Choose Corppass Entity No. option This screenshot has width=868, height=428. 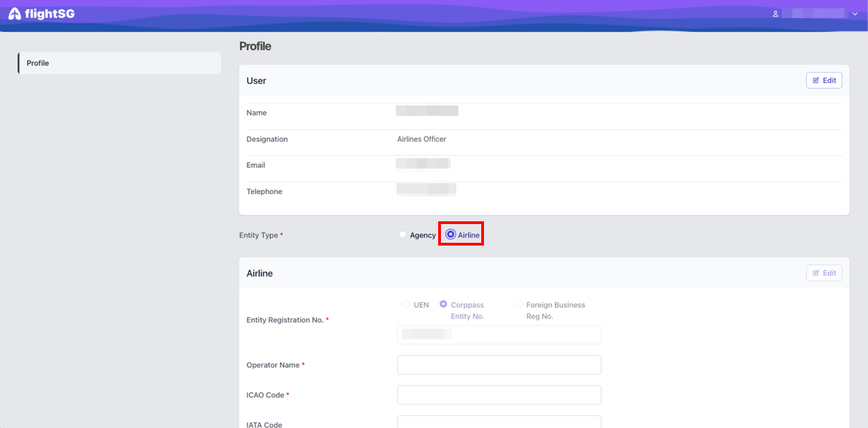444,305
